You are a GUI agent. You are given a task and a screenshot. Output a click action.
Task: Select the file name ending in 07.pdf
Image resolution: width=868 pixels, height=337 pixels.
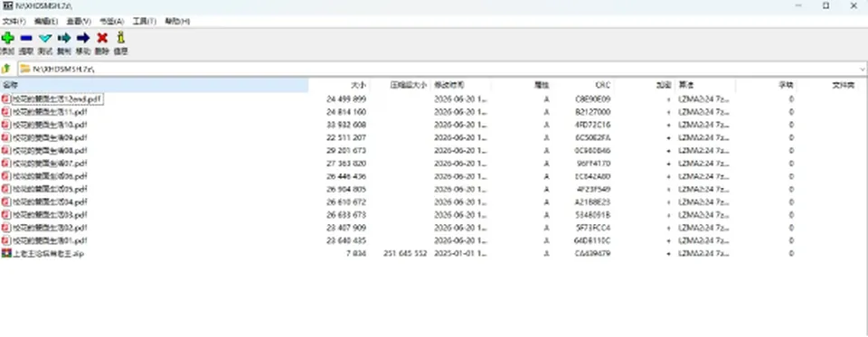[50, 164]
